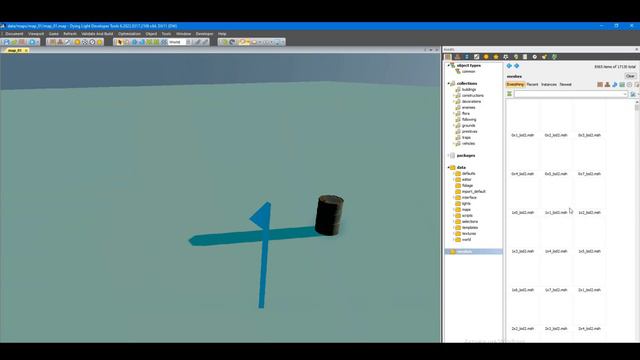Click the lightbulb icon in Assets toolbar

pos(516,57)
